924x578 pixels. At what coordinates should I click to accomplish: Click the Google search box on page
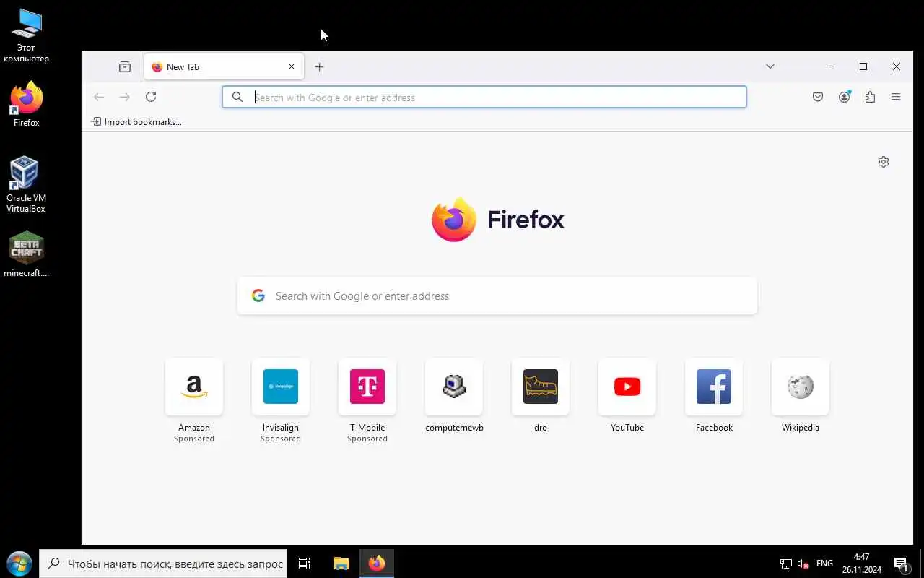coord(497,296)
